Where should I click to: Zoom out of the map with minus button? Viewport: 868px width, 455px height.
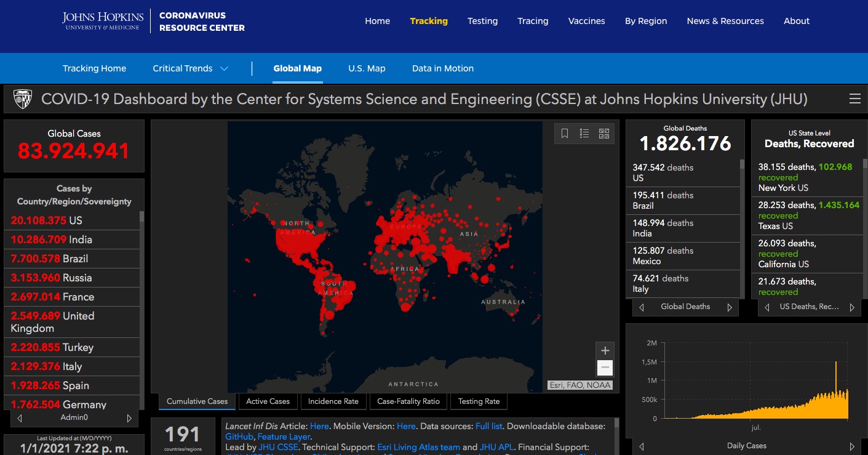tap(605, 368)
